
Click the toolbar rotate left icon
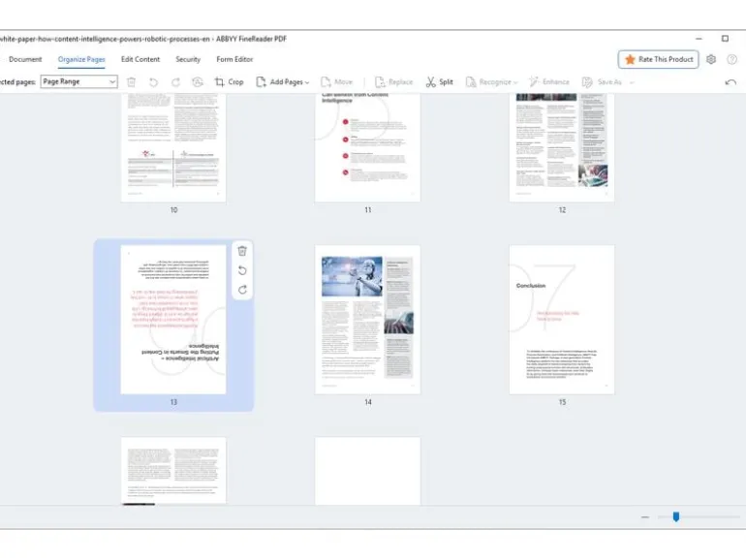153,82
